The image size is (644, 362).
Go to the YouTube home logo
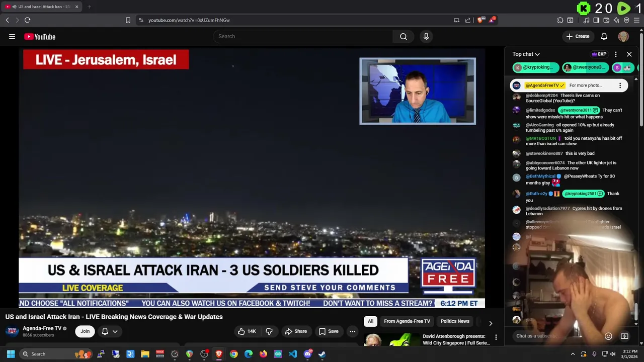coord(40,37)
